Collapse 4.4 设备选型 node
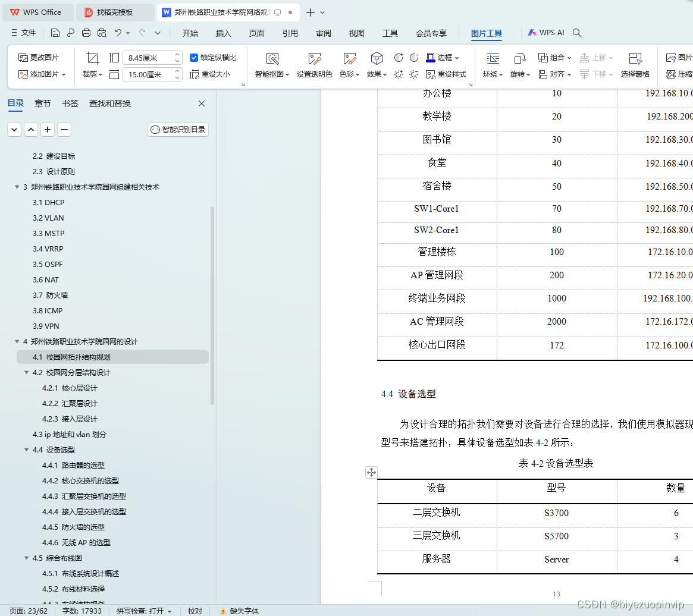Image resolution: width=693 pixels, height=616 pixels. click(27, 450)
